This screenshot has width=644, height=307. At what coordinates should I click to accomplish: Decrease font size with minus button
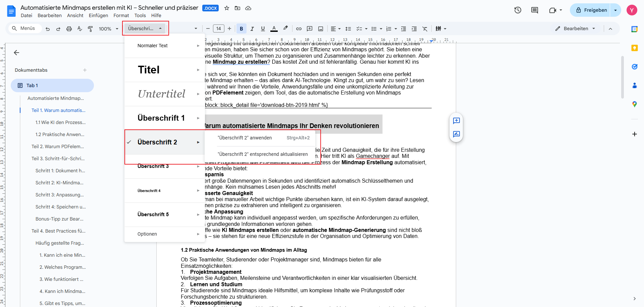point(208,29)
